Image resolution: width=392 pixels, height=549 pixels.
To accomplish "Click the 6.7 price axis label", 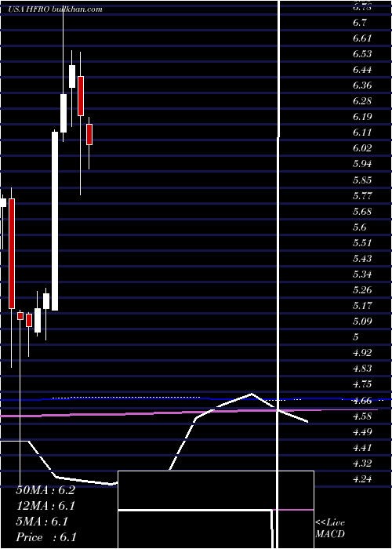I will pyautogui.click(x=360, y=23).
